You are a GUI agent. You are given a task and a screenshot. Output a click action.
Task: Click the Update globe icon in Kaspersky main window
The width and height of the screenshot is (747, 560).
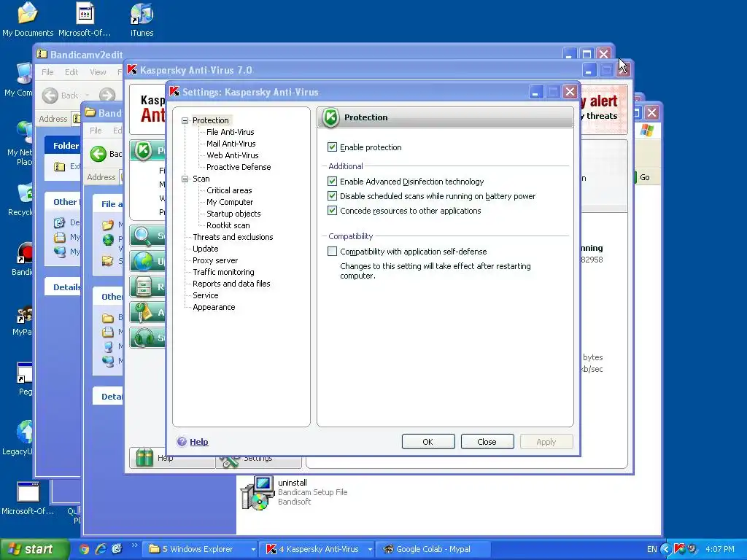pos(142,262)
